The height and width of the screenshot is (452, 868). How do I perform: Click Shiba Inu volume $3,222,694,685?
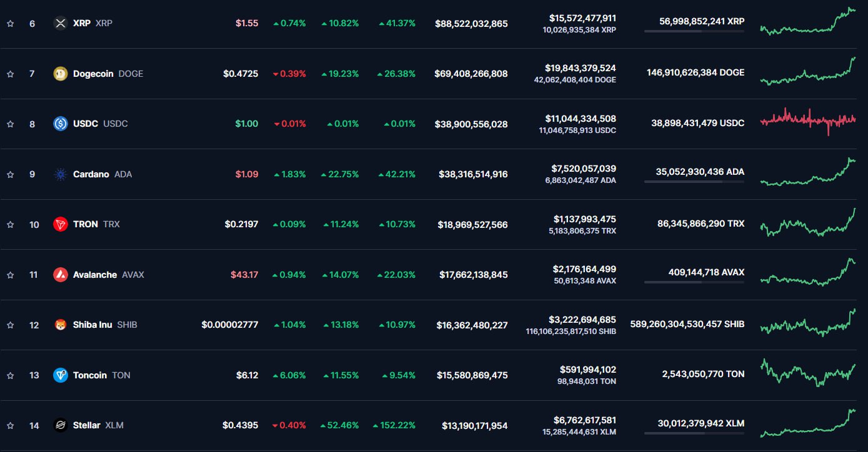pos(583,320)
